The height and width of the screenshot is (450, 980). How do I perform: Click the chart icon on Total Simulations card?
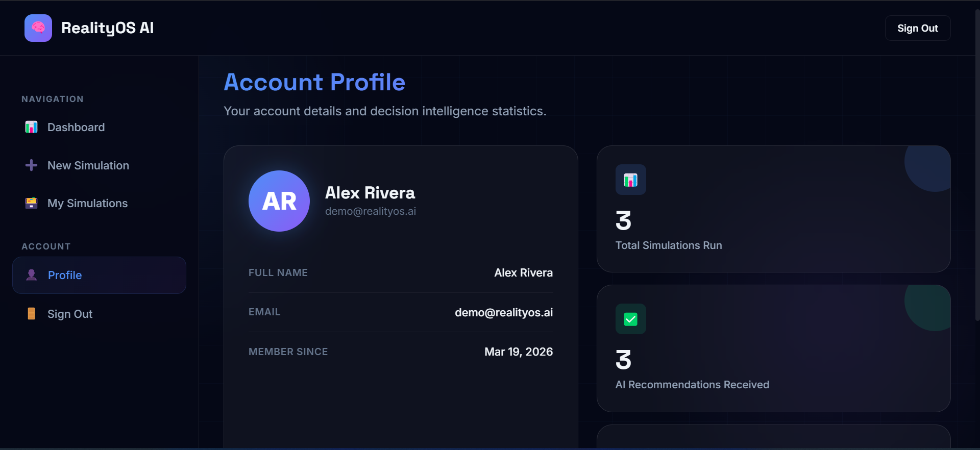(631, 180)
